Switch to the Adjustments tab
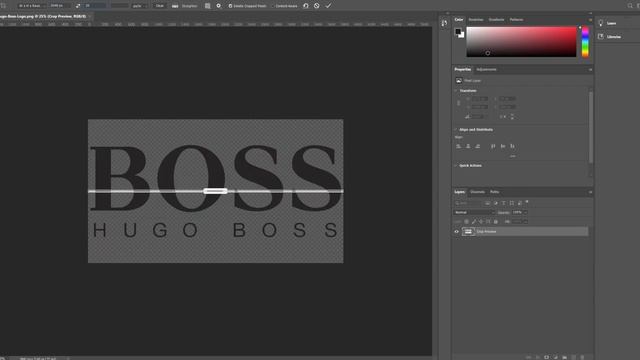The width and height of the screenshot is (640, 360). pyautogui.click(x=486, y=69)
